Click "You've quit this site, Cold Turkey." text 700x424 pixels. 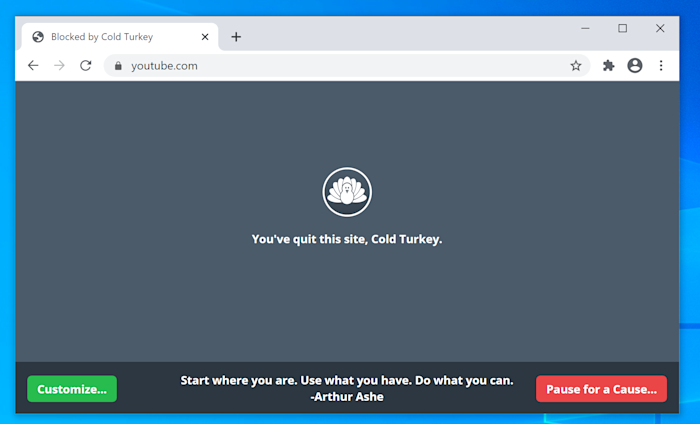click(347, 239)
